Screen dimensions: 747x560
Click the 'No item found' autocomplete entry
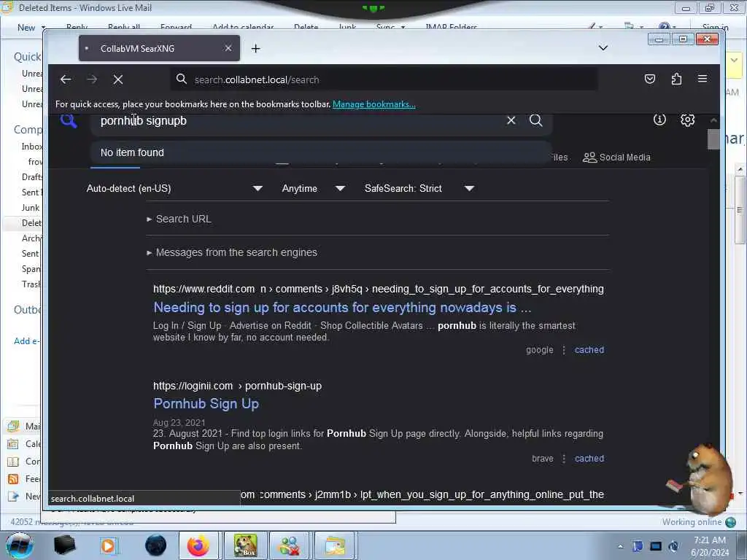[x=321, y=152]
